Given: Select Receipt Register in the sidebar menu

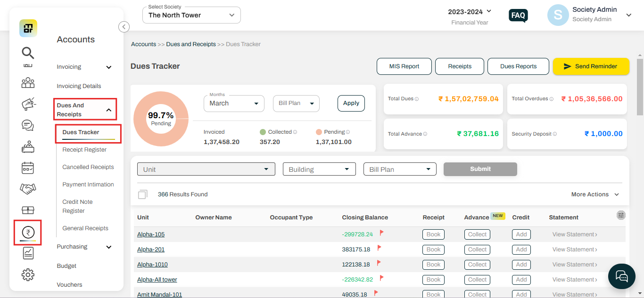Looking at the screenshot, I should (x=84, y=150).
